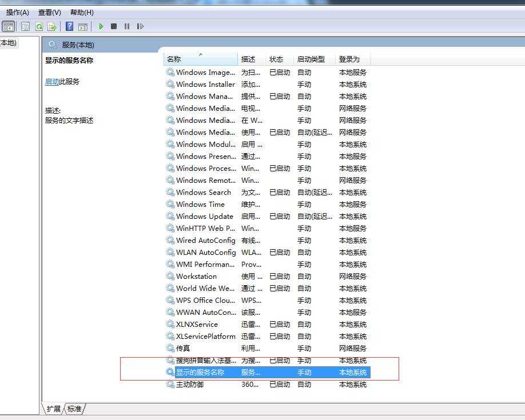Click the 360... description of 主动防御
This screenshot has height=420, width=525.
(x=250, y=385)
